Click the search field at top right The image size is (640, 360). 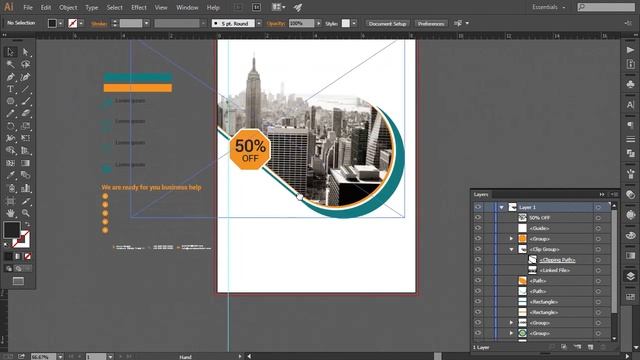tap(606, 7)
